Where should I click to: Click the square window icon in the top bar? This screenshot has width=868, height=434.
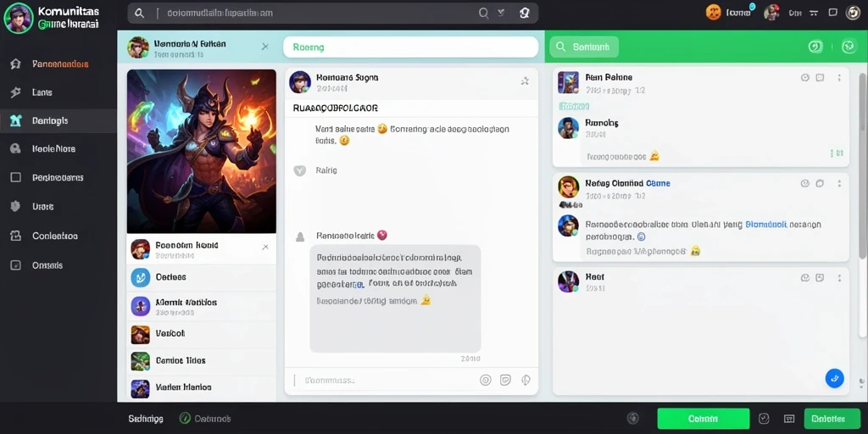tap(832, 12)
